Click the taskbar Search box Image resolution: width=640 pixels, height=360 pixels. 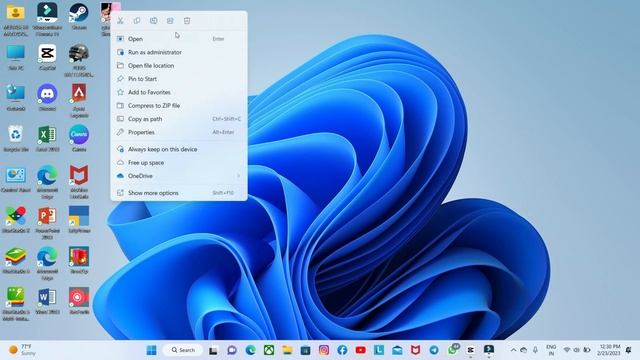pos(184,350)
